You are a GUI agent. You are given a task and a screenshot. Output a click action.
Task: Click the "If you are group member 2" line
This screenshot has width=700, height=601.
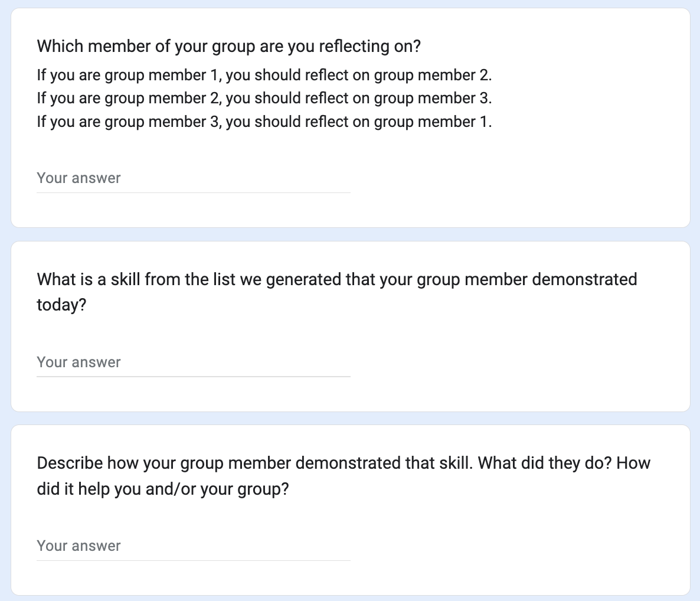point(130,98)
